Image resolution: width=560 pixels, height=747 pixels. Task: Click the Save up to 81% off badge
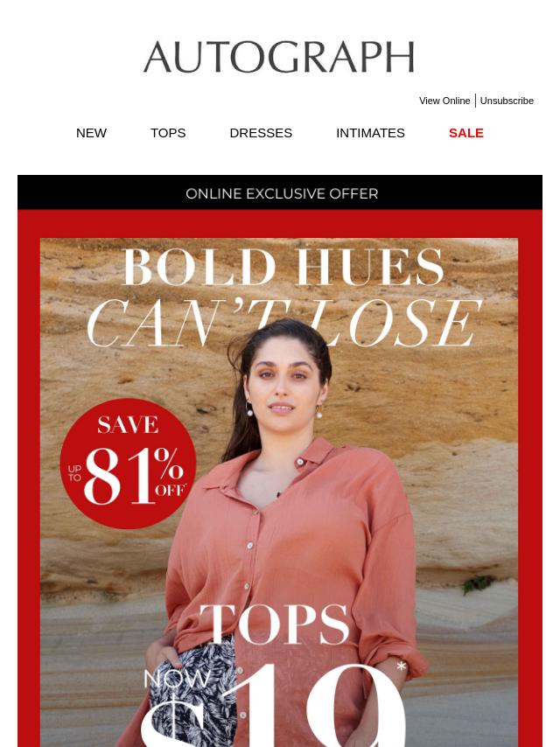129,464
